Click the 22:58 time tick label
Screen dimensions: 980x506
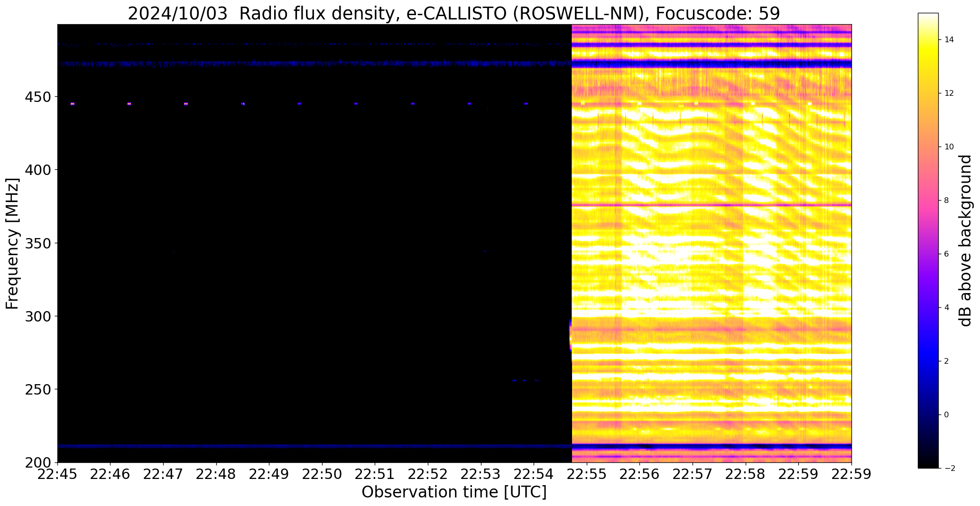click(x=746, y=475)
